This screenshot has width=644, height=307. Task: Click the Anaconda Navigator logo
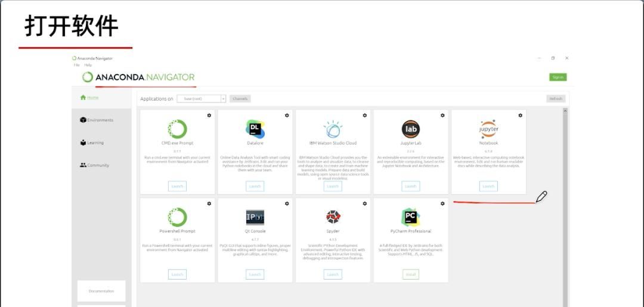pos(138,77)
